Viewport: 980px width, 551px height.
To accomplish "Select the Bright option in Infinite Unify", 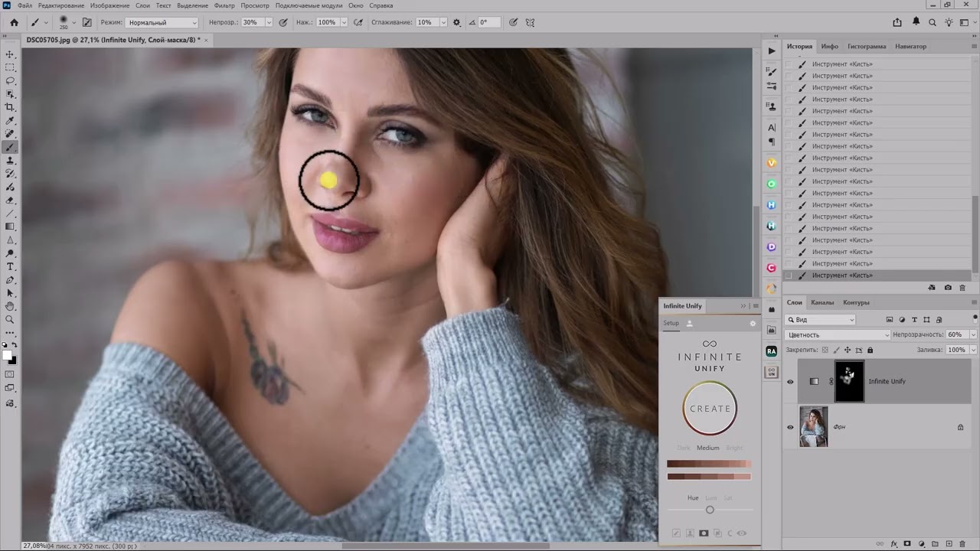I will pyautogui.click(x=734, y=448).
